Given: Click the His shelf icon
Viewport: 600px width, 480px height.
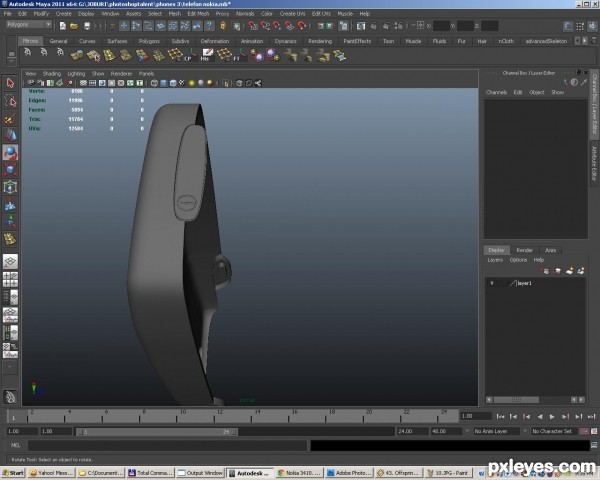Looking at the screenshot, I should pos(207,56).
